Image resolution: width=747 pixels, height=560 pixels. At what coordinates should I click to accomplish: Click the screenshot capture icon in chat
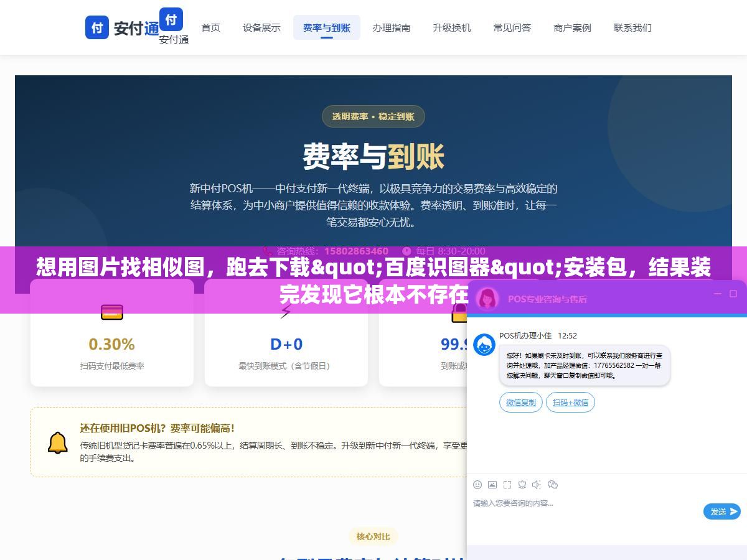click(507, 484)
